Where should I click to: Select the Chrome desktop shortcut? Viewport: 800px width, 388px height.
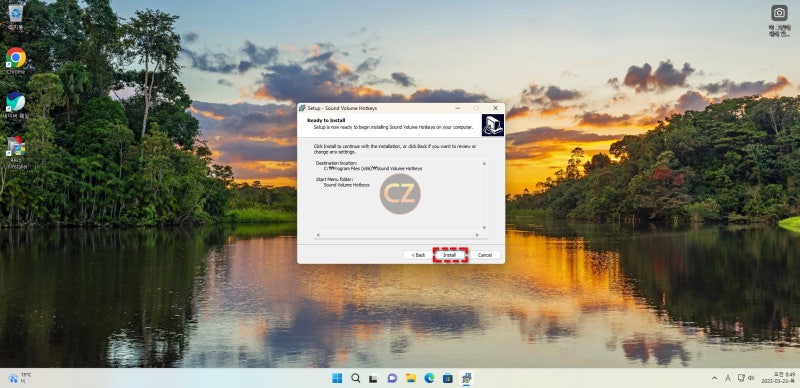[x=16, y=61]
